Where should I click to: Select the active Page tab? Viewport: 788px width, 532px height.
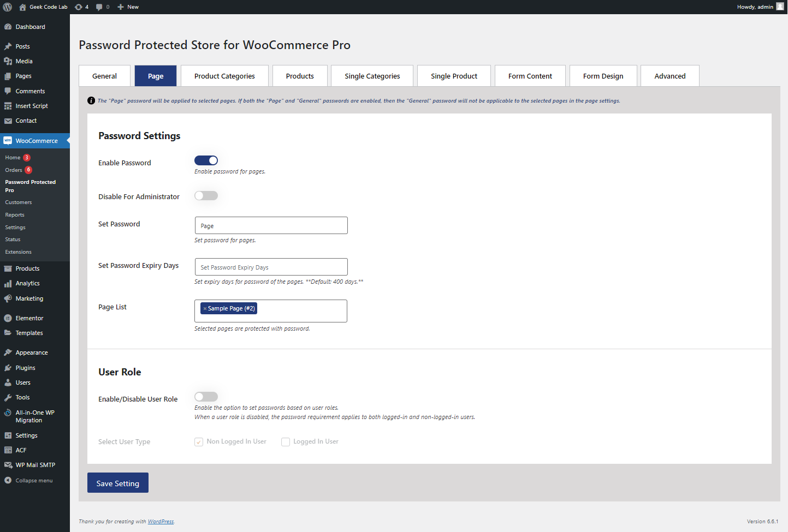pyautogui.click(x=156, y=76)
